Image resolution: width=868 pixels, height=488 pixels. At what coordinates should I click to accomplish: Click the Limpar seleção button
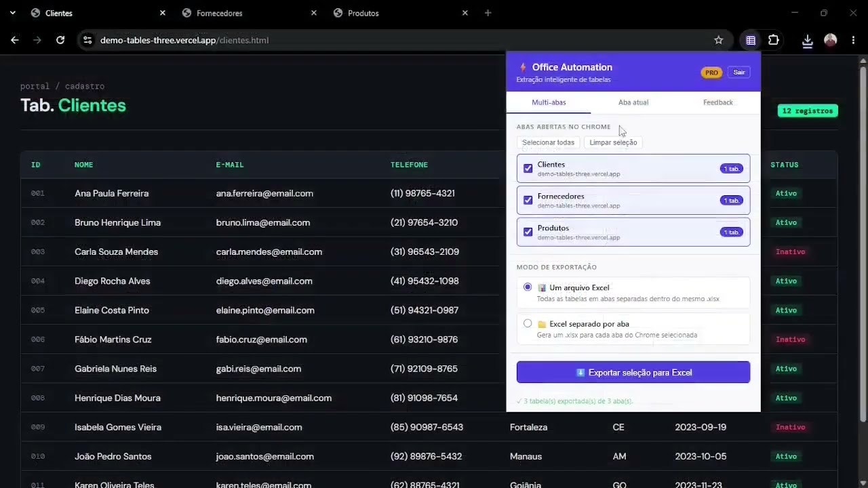(x=613, y=142)
